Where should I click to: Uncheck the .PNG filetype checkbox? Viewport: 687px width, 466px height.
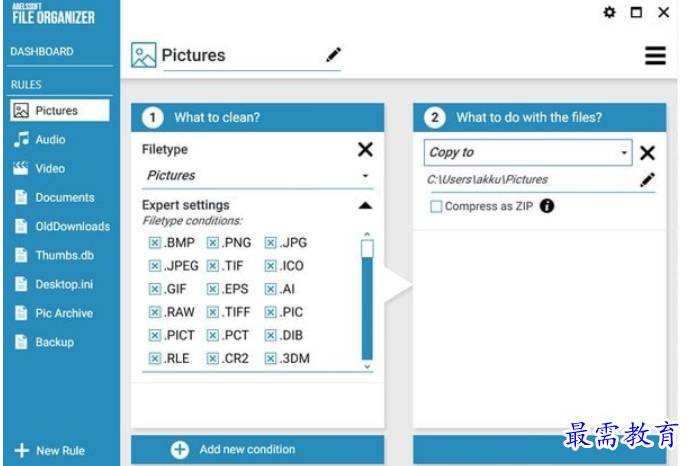[213, 243]
